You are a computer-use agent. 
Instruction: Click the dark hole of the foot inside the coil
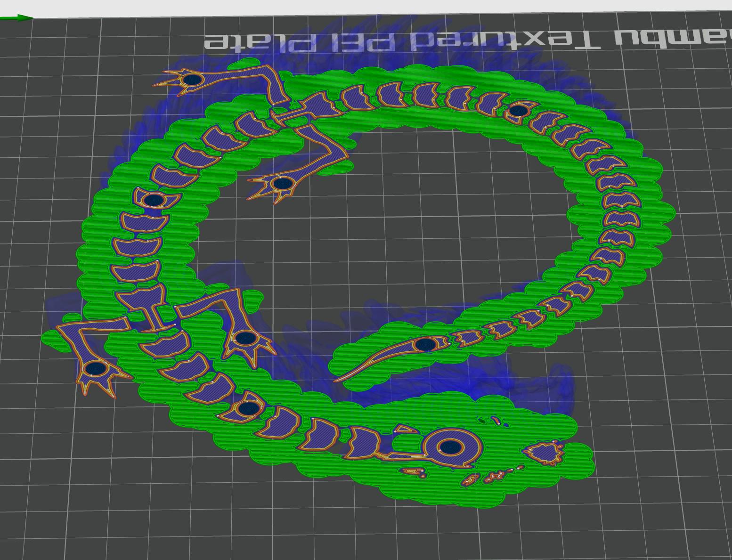(x=282, y=183)
